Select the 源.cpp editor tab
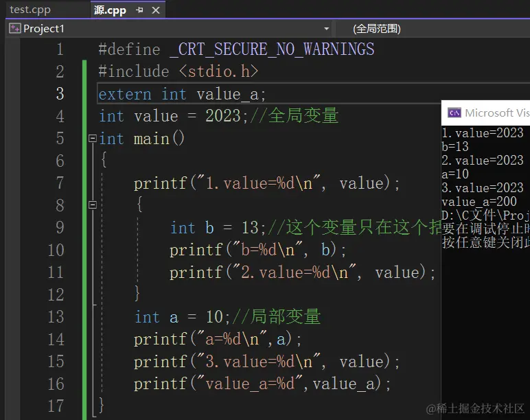The image size is (530, 420). pyautogui.click(x=110, y=10)
